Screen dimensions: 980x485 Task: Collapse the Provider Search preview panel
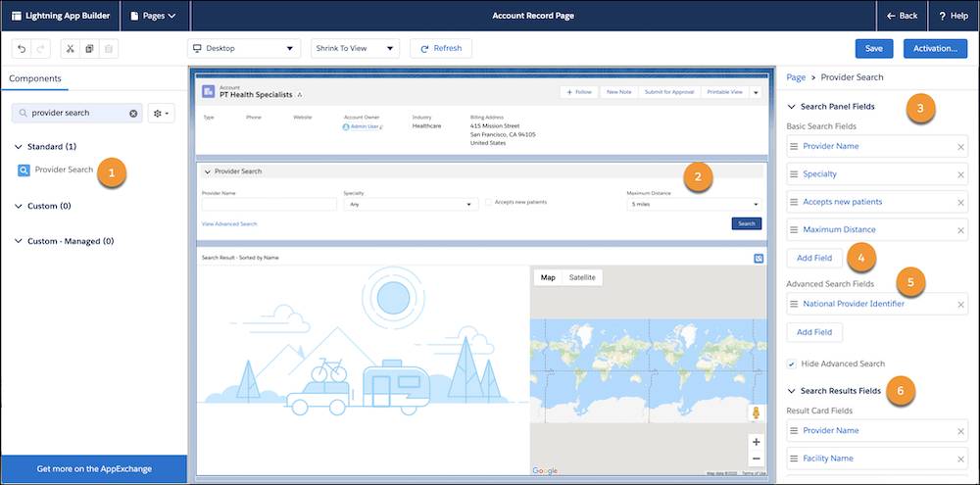click(x=208, y=171)
